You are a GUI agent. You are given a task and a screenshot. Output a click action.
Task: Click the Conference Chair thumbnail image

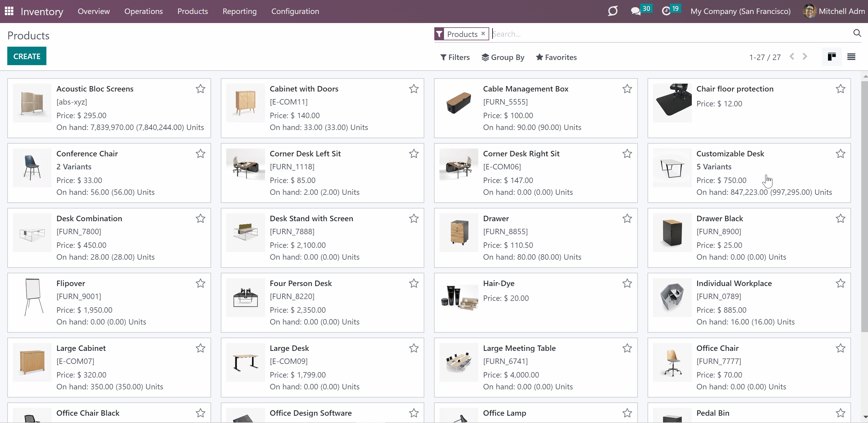(32, 168)
